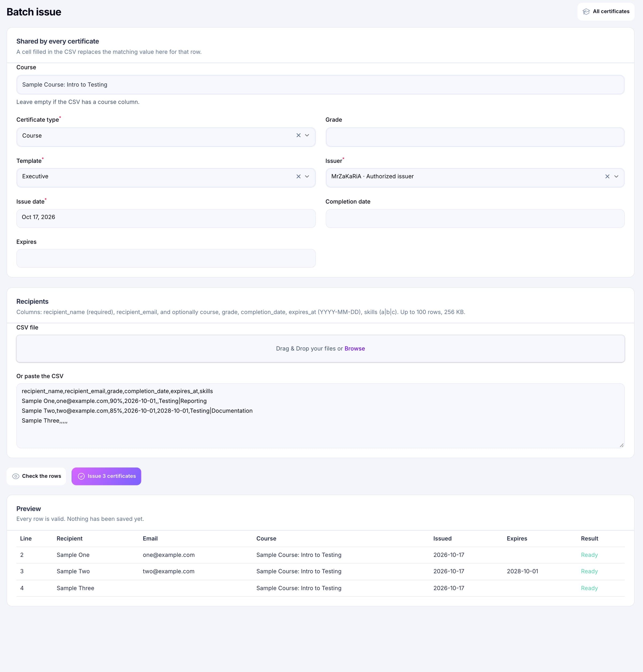643x672 pixels.
Task: Click the Ready status for Sample Three
Action: click(589, 588)
